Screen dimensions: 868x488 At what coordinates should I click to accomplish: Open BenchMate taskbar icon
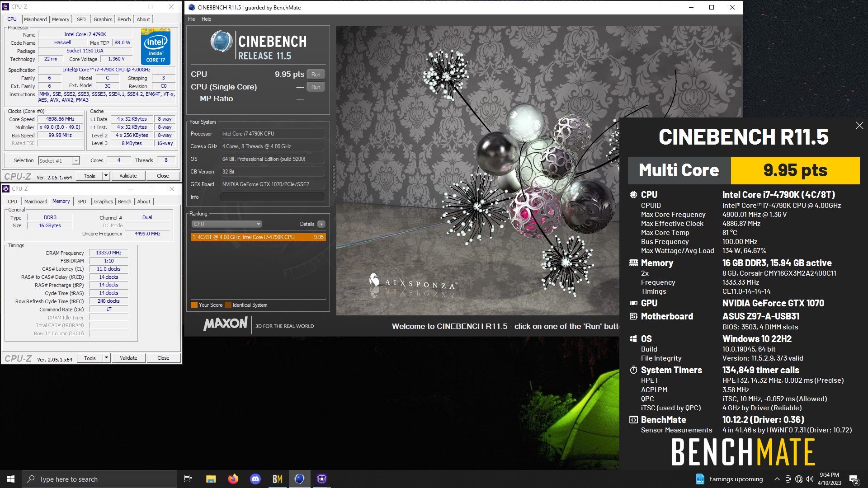point(278,479)
